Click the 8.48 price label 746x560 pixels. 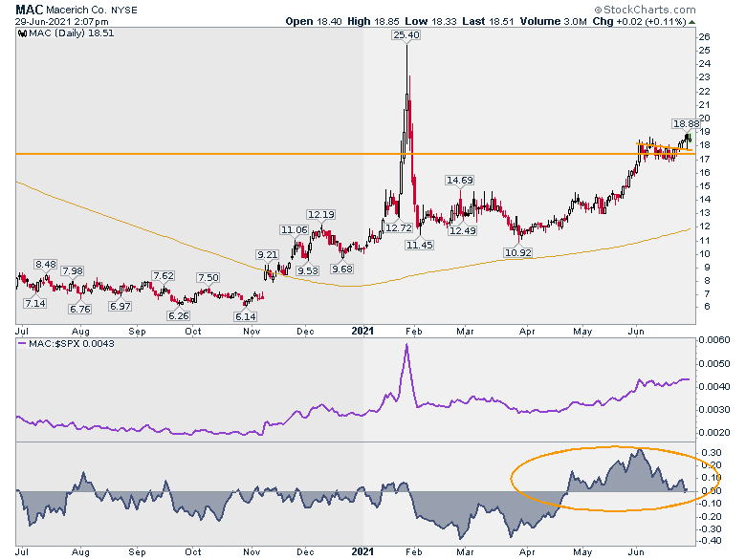coord(46,265)
